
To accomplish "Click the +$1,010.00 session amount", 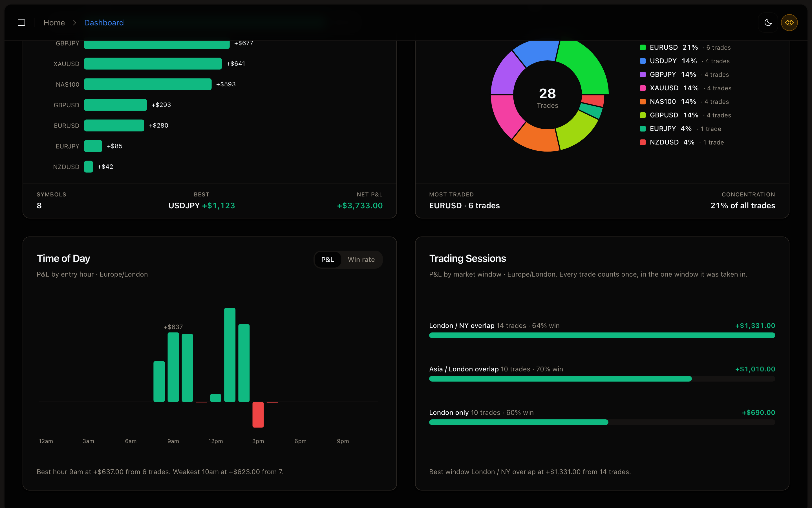I will tap(755, 369).
